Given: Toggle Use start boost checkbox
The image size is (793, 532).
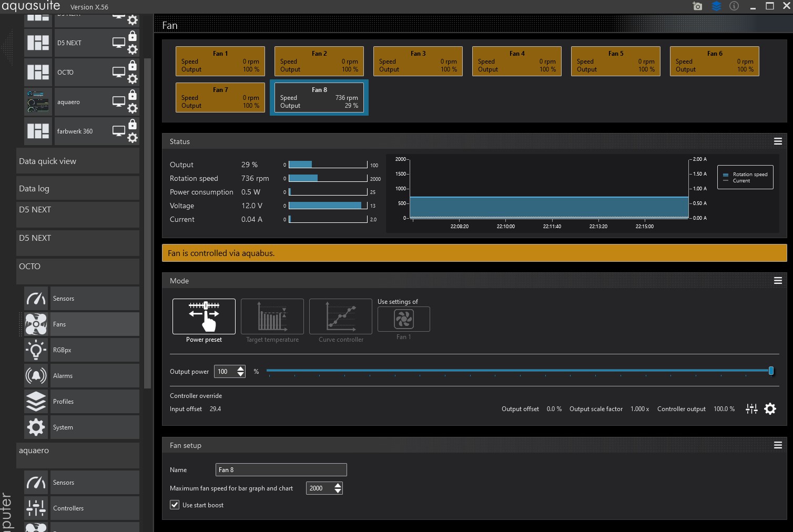Looking at the screenshot, I should coord(175,505).
